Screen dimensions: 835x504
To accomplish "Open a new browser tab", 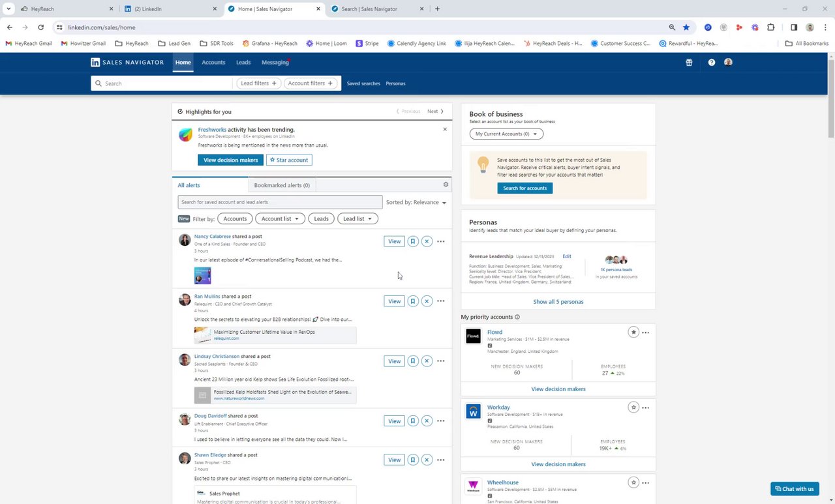I will click(437, 9).
